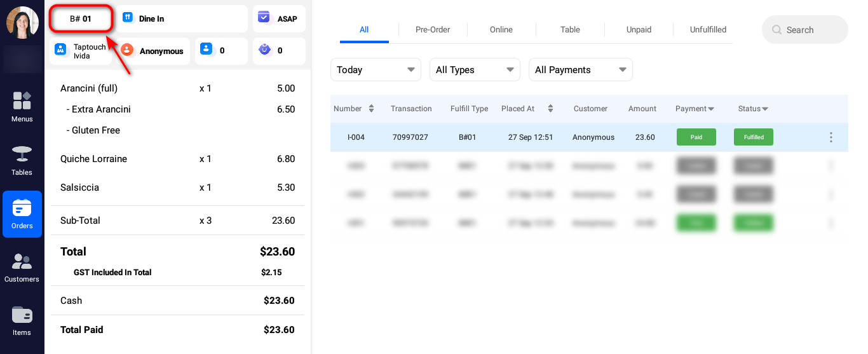Screen dimensions: 868x354
Task: Click the 27 Sep 12:51 placed time cell
Action: pos(531,137)
